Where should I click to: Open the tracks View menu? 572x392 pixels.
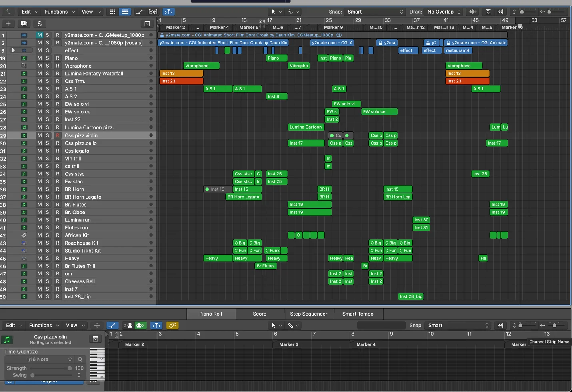(91, 12)
